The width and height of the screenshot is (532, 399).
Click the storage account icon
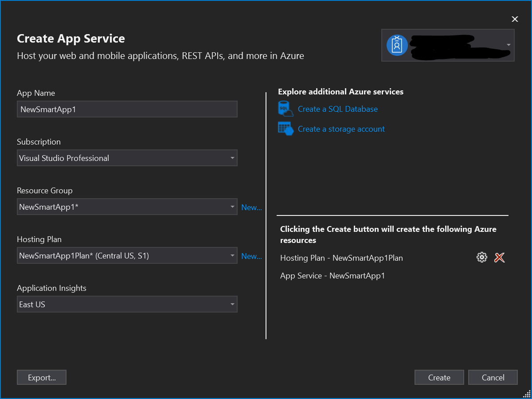(286, 129)
